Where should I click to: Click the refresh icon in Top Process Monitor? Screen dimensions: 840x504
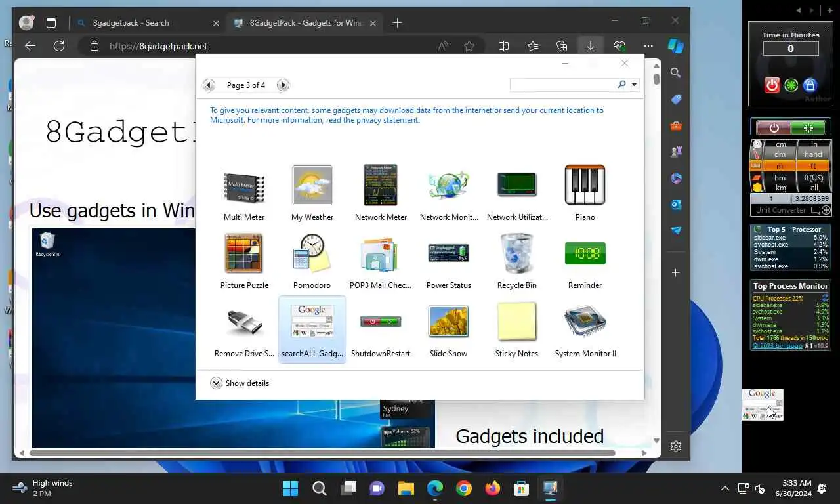click(825, 298)
